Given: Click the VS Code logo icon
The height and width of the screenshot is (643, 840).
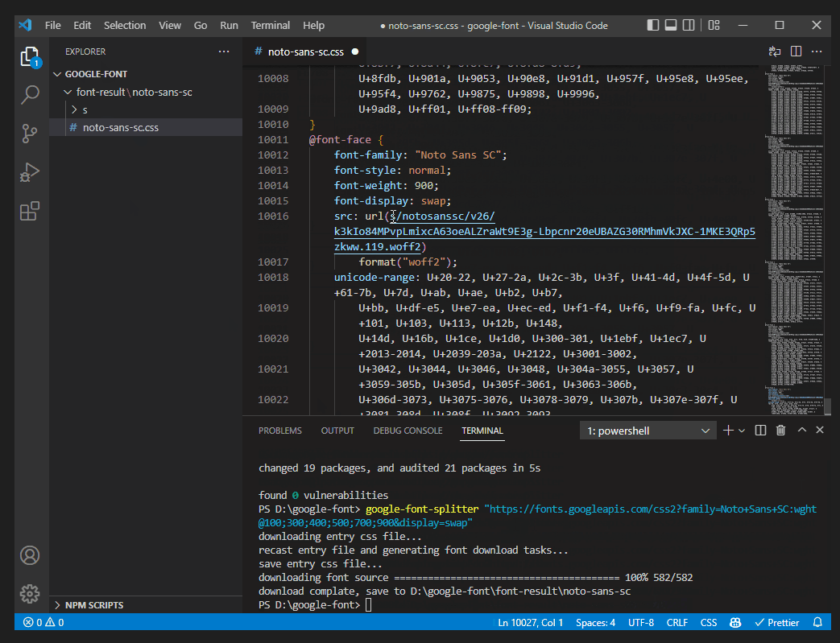Looking at the screenshot, I should 25,25.
